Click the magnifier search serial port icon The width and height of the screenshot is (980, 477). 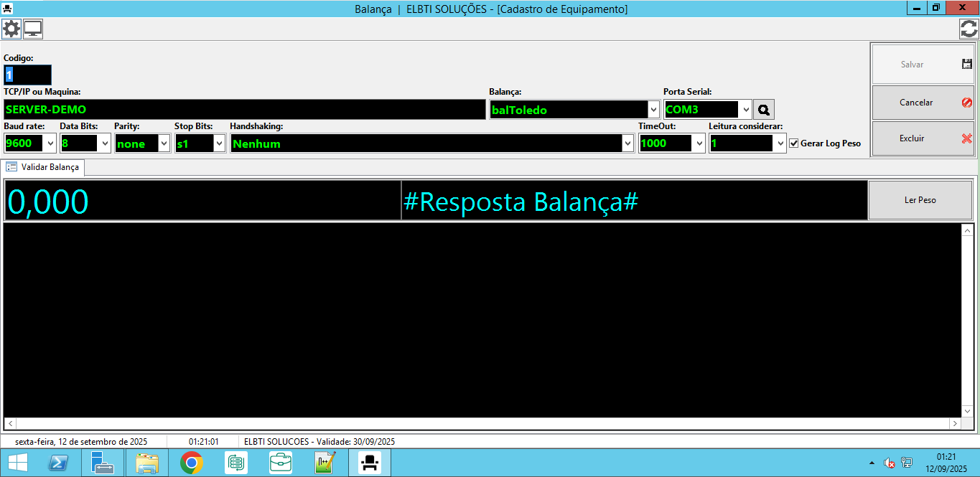point(764,110)
